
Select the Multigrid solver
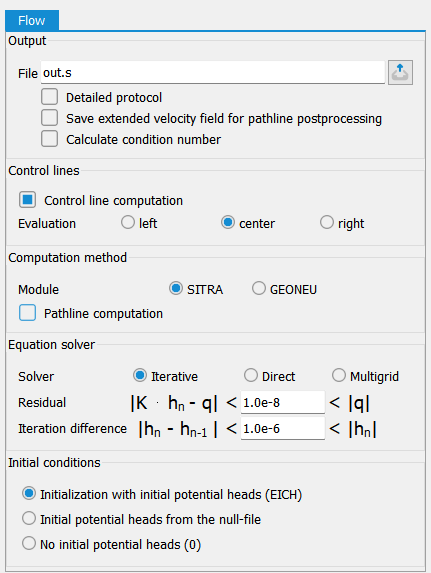[x=339, y=376]
